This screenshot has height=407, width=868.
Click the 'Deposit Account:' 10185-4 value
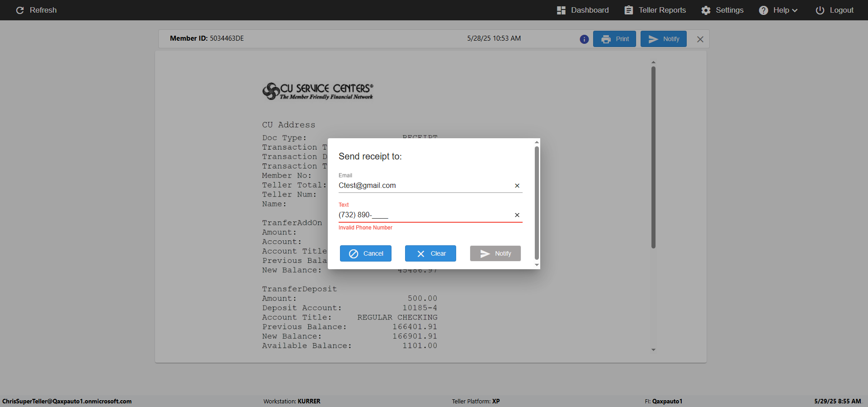click(x=420, y=308)
